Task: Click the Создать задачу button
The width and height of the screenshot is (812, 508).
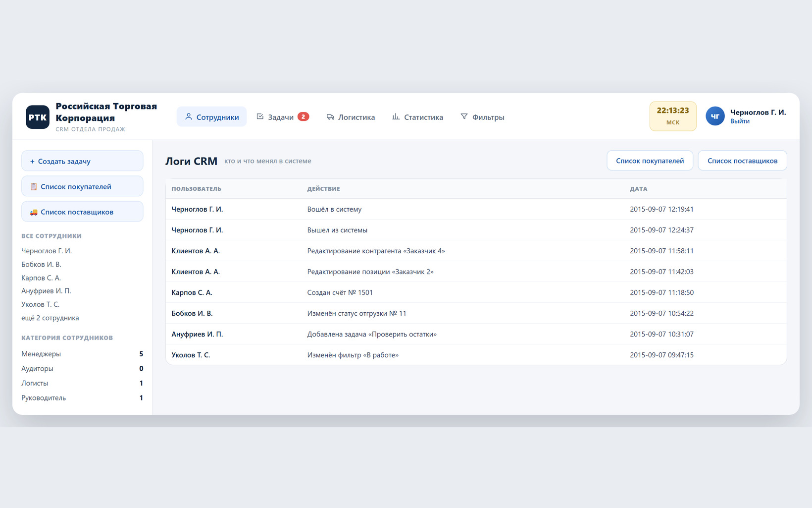Action: (x=82, y=161)
